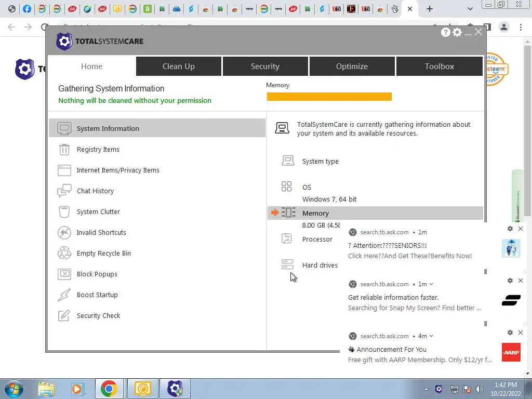Click the OS four-squares icon
532x399 pixels.
coord(286,187)
